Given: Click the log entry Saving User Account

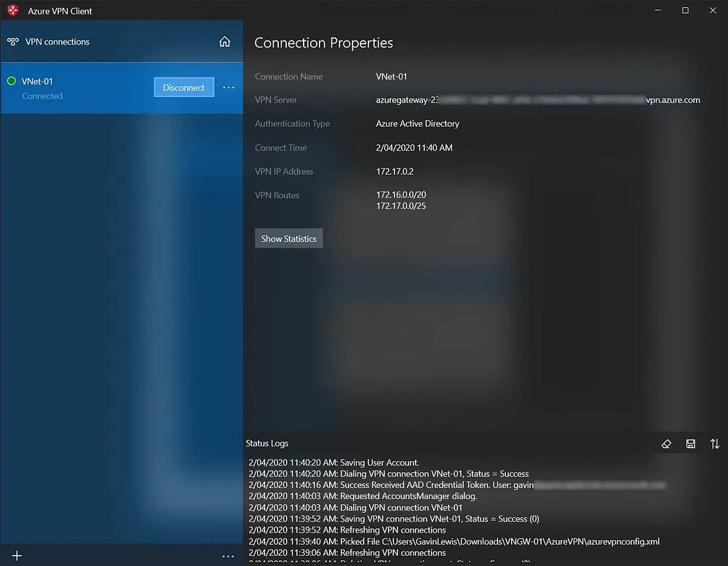Looking at the screenshot, I should click(x=334, y=463).
